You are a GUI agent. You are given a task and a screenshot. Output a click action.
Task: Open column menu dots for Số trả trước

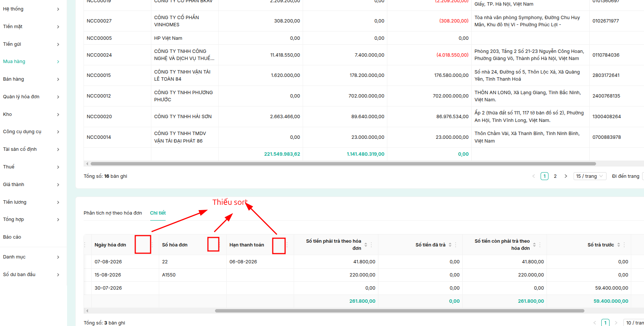tap(624, 245)
